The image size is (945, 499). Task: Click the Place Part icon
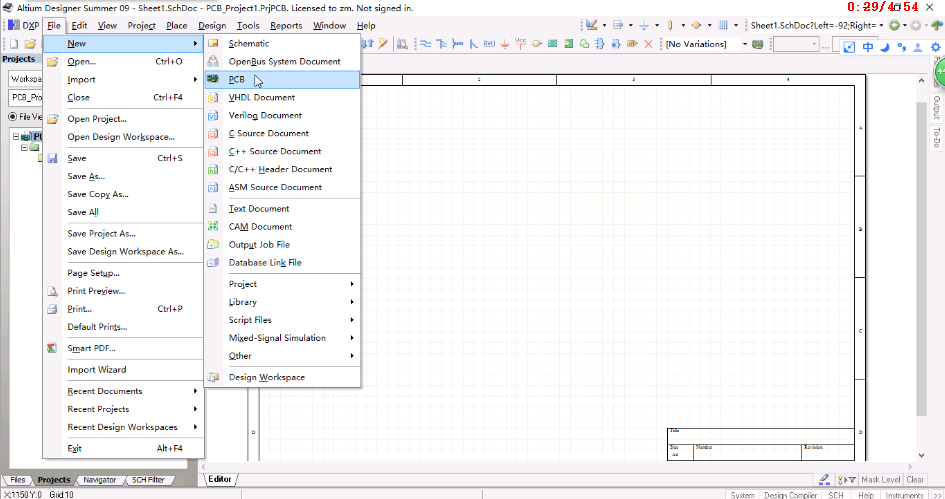click(x=536, y=44)
